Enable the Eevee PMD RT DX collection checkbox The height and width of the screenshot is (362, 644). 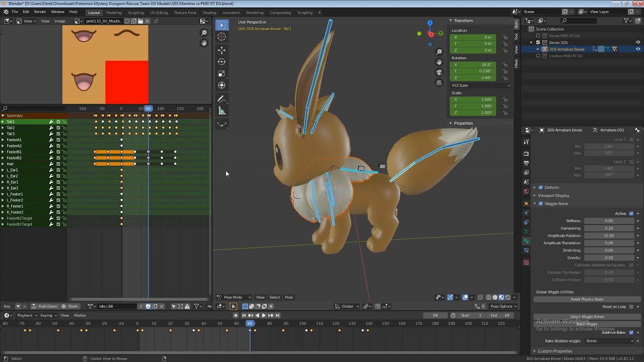[x=538, y=36]
